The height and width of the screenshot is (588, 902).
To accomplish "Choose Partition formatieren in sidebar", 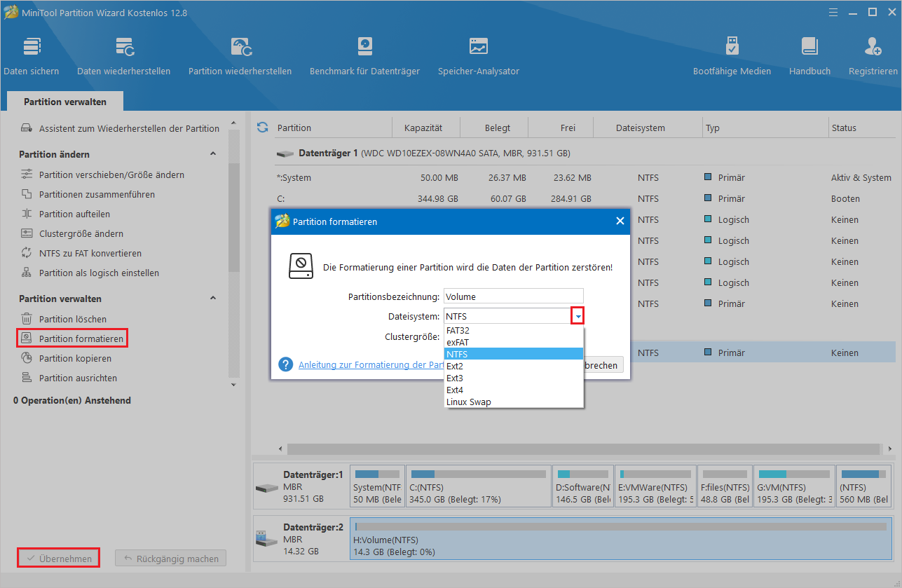I will 73,339.
